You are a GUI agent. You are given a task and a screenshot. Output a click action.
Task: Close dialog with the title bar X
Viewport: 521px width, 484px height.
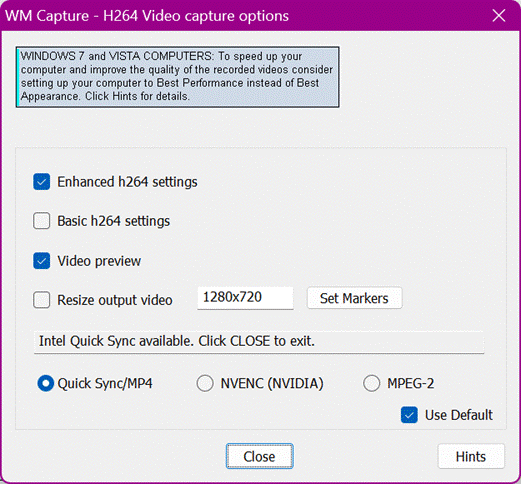pos(499,15)
